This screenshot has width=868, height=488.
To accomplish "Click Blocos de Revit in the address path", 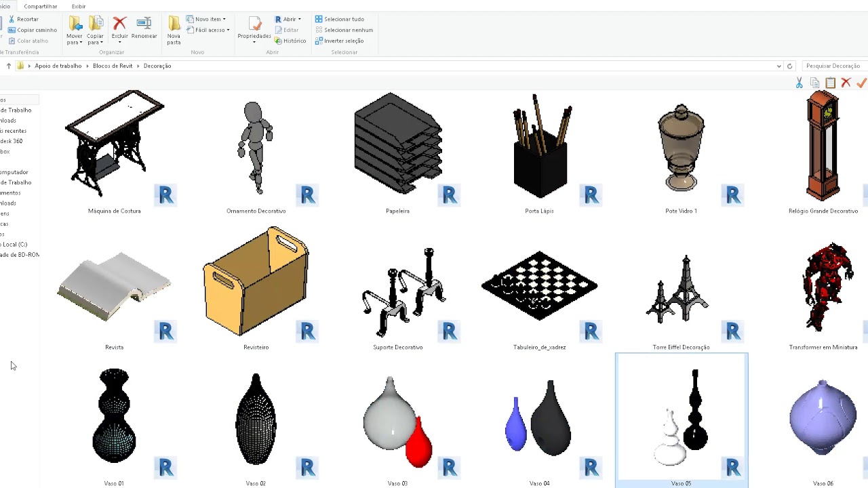I will [x=113, y=66].
